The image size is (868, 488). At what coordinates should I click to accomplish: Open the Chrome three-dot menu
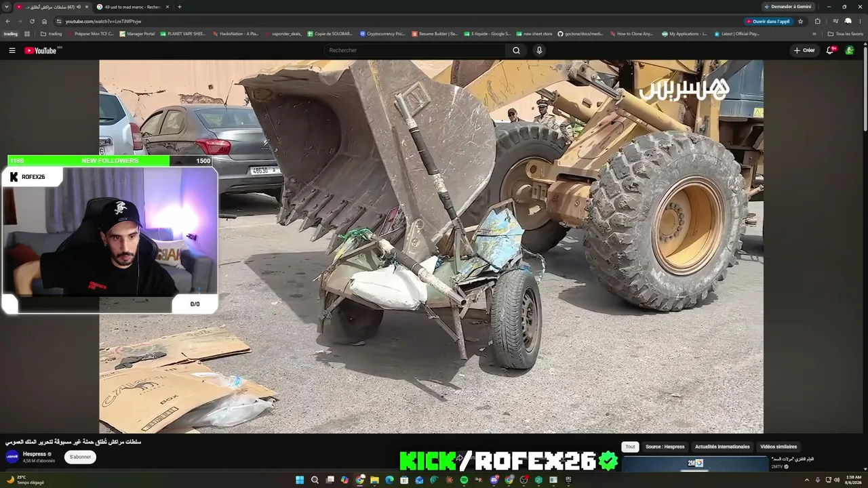pos(860,21)
